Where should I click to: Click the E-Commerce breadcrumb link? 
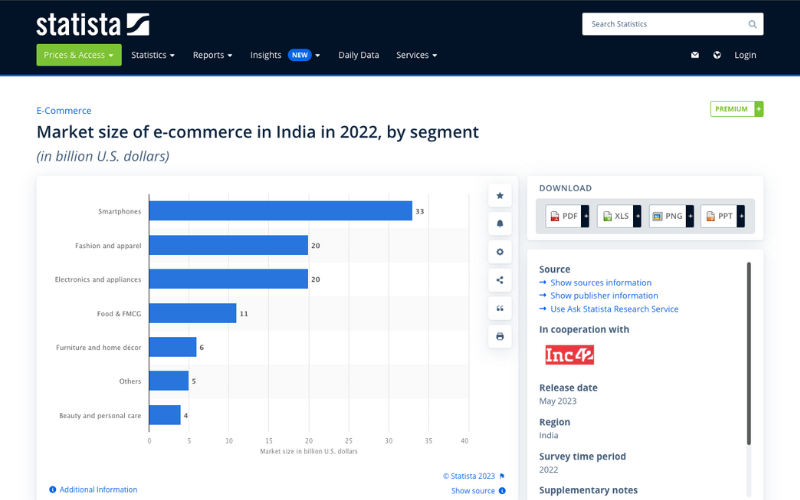[x=64, y=111]
